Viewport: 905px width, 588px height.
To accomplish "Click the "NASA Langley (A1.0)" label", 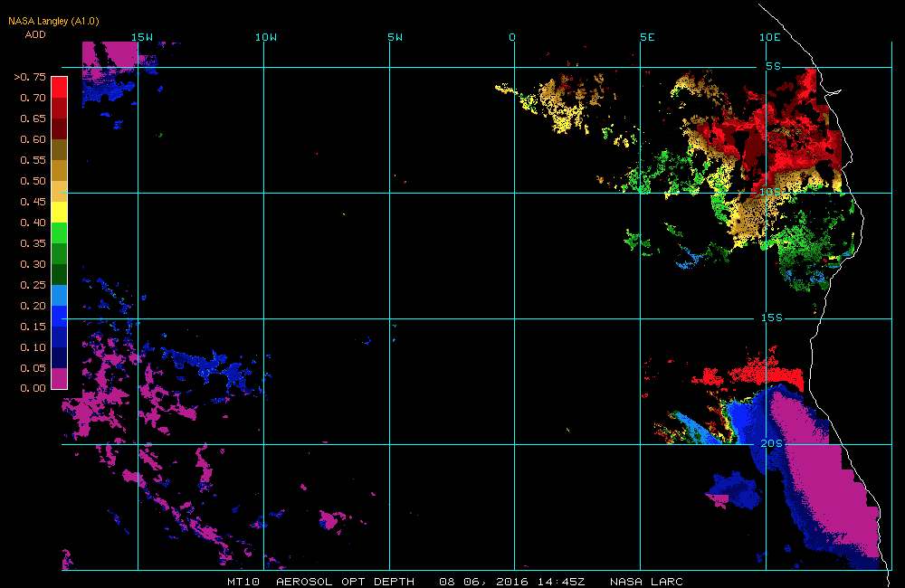I will click(53, 21).
